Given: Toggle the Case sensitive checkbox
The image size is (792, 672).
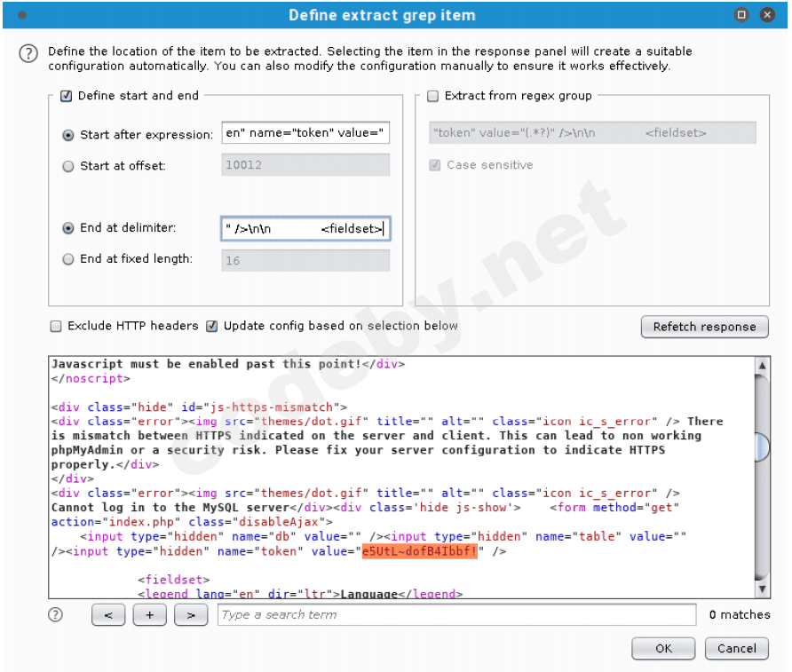Looking at the screenshot, I should pyautogui.click(x=434, y=165).
